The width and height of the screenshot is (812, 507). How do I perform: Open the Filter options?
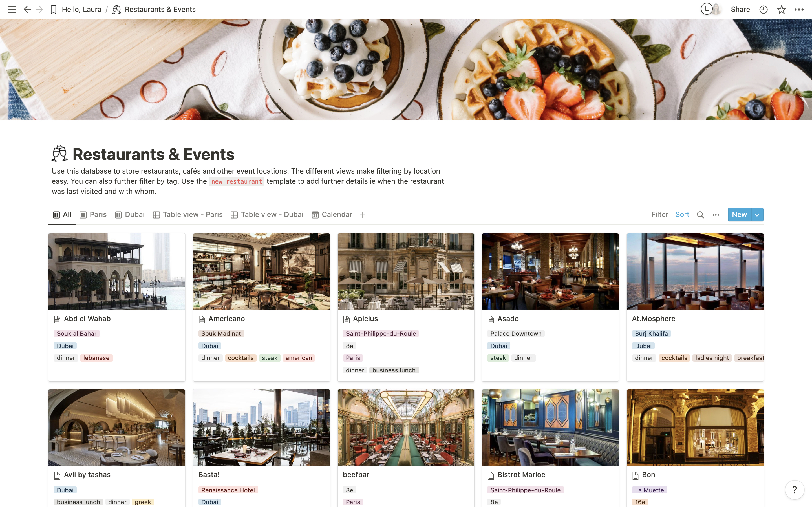pos(660,215)
